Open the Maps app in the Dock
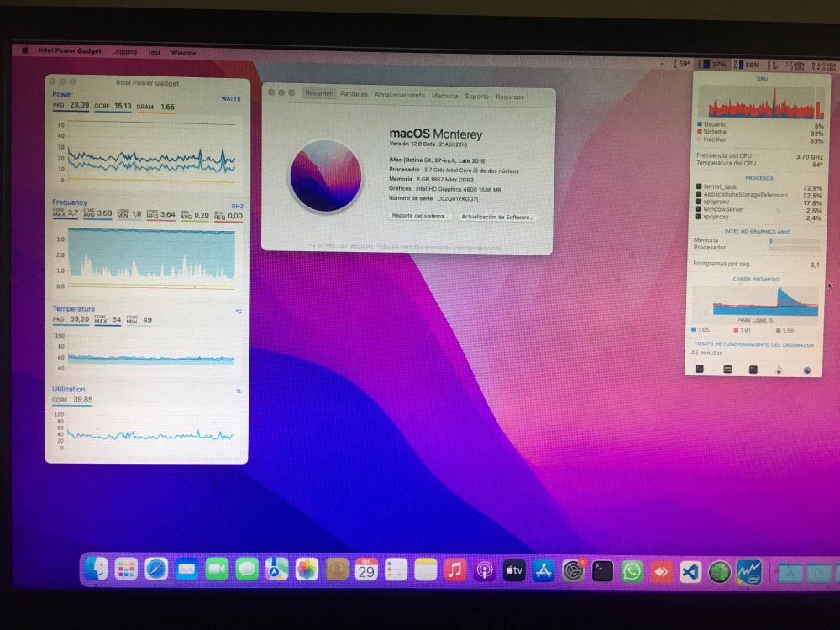Screen dimensions: 840x630 pos(276,570)
